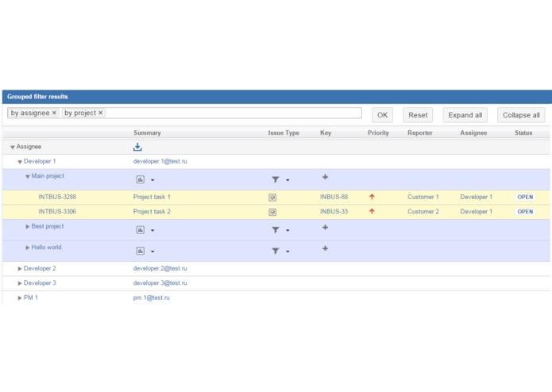Click filter funnel icon in Best project row
This screenshot has width=552, height=392.
pyautogui.click(x=276, y=230)
